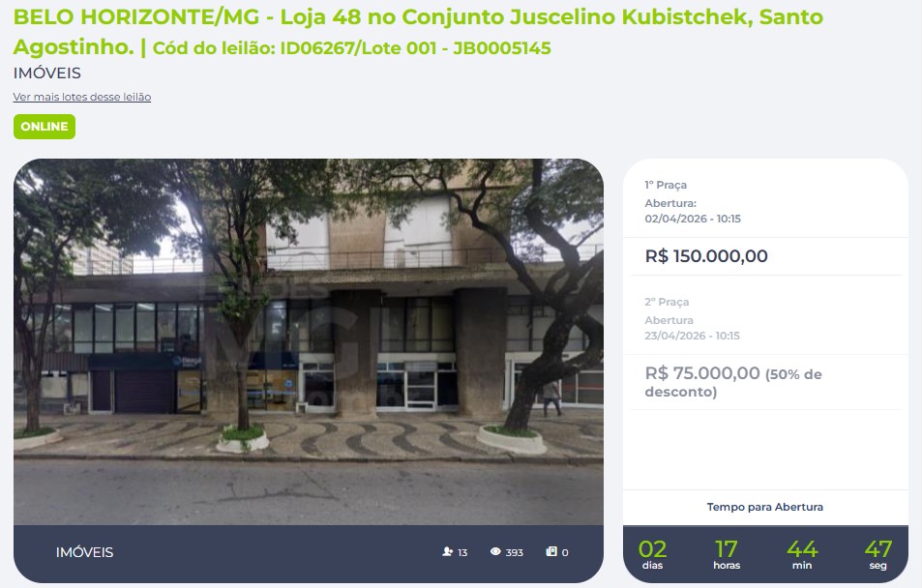922x588 pixels.
Task: Click the bidders count icon showing 13
Action: (448, 551)
